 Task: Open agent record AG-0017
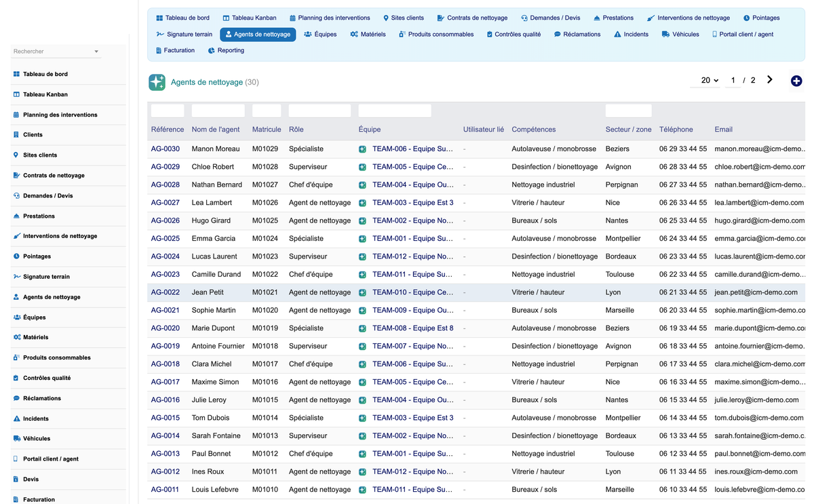166,382
